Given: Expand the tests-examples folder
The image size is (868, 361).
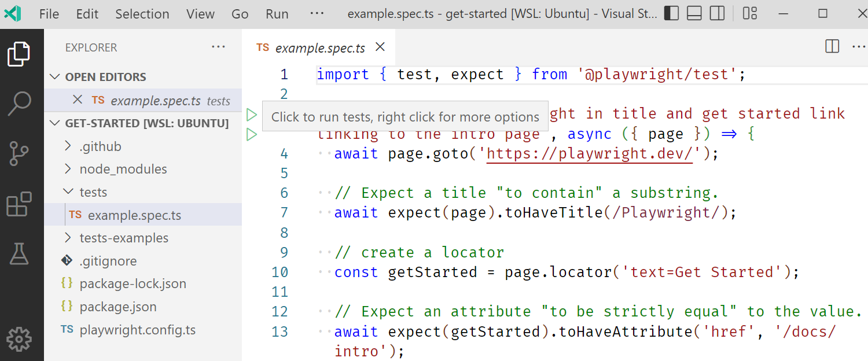Looking at the screenshot, I should pyautogui.click(x=143, y=238).
